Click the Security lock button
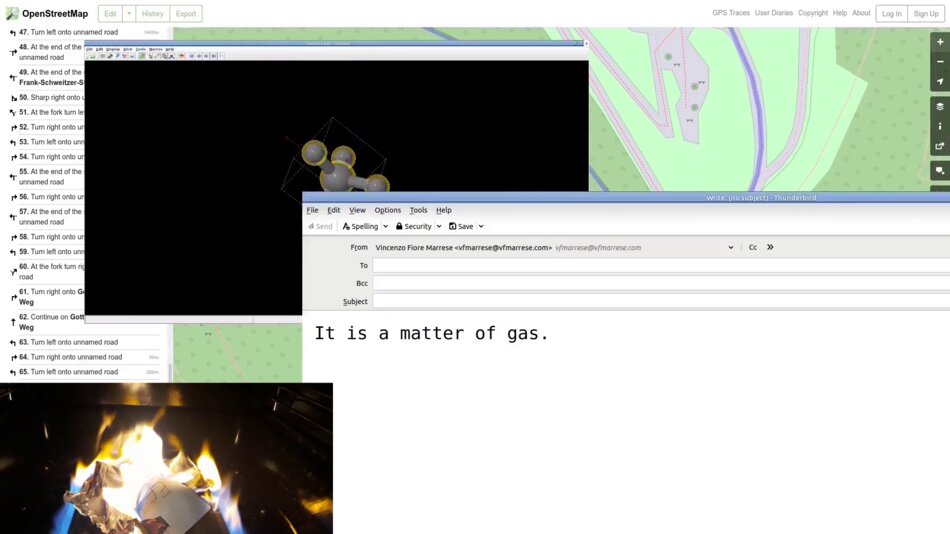 click(414, 226)
